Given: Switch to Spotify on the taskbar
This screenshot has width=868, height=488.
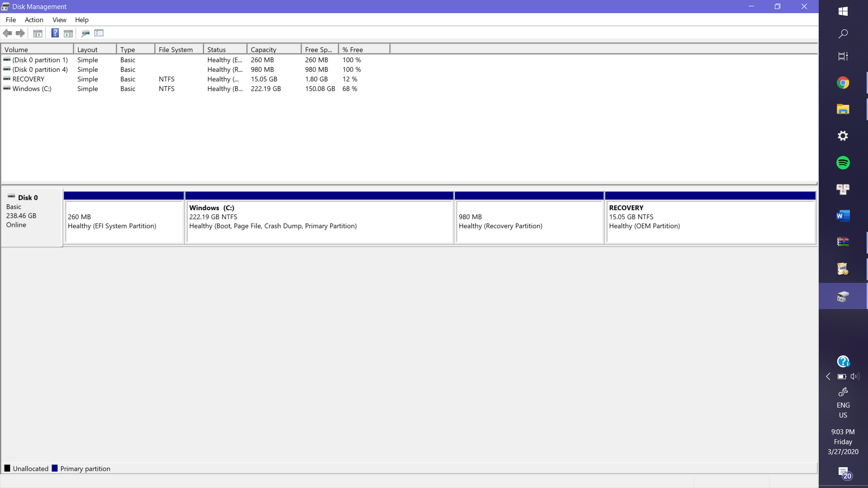Looking at the screenshot, I should [843, 163].
